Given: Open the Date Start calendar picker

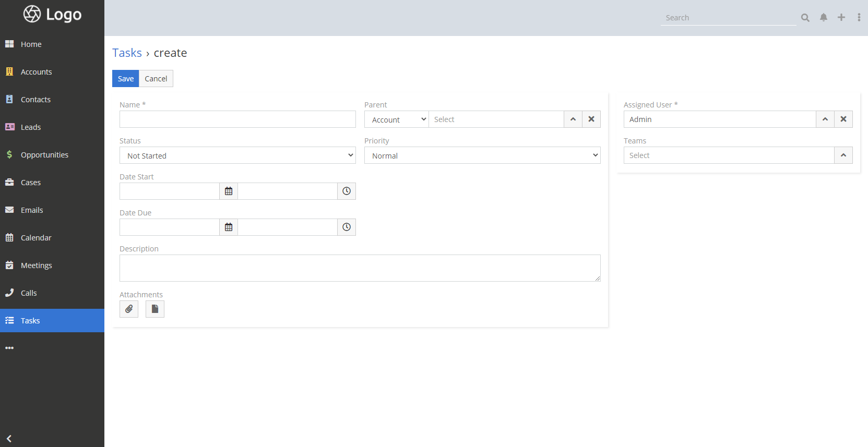Looking at the screenshot, I should pos(229,191).
